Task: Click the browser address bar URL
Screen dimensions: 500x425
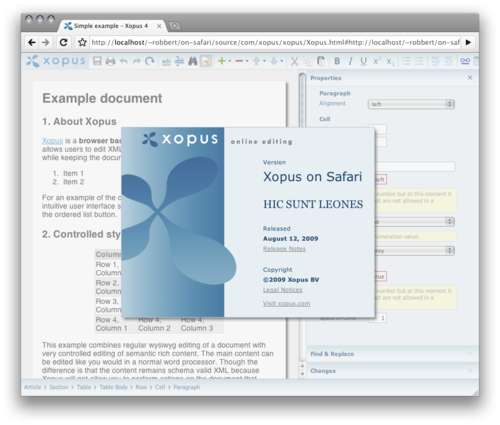Action: [275, 42]
